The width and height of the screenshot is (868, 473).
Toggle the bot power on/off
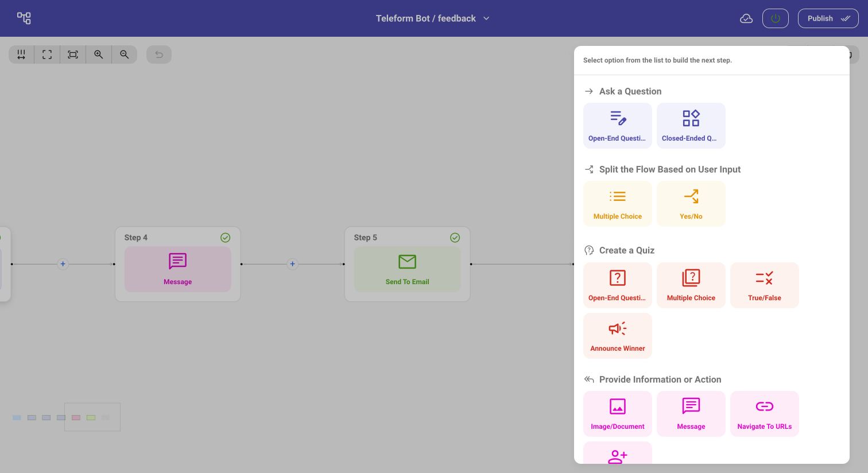click(776, 18)
